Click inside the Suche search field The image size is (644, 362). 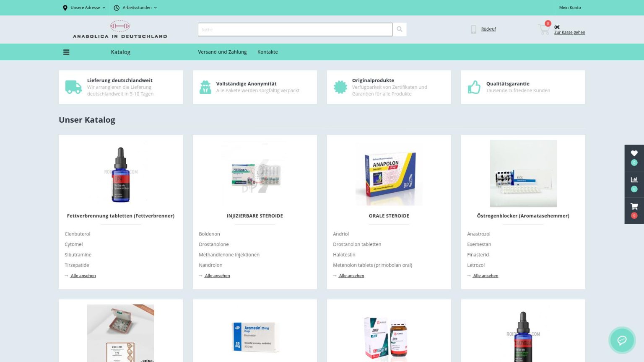pos(295,29)
